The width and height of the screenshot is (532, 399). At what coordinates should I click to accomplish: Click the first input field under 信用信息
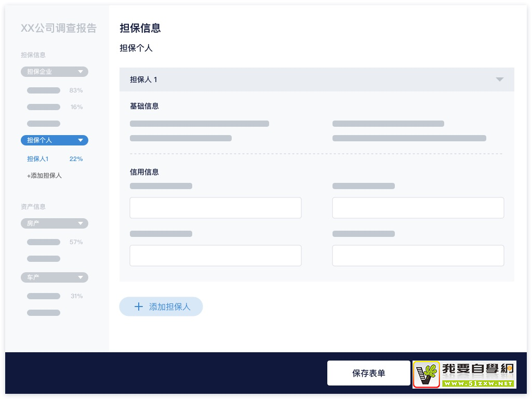tap(215, 207)
